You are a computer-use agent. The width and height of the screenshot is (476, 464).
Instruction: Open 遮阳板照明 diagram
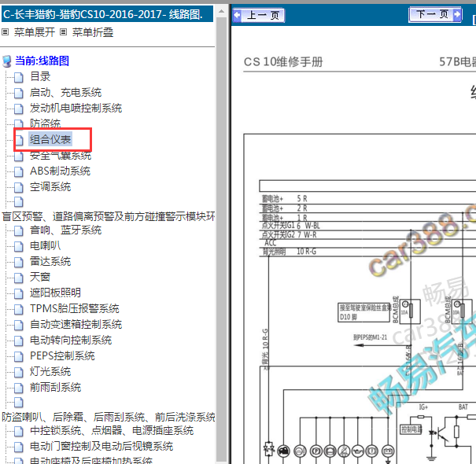55,293
